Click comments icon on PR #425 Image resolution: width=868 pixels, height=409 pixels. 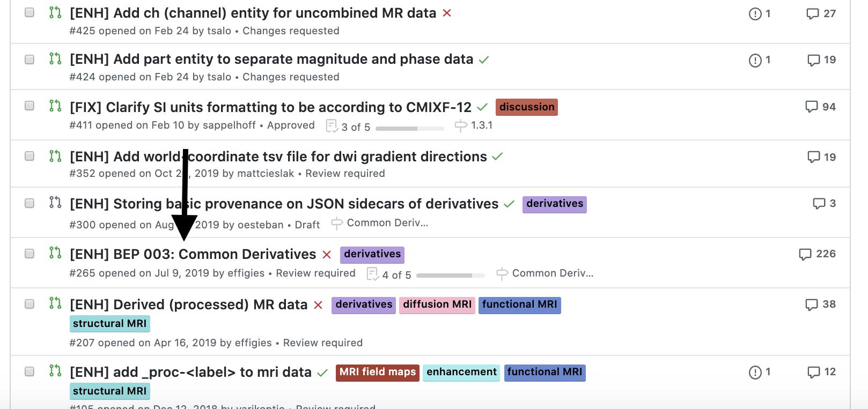[813, 13]
